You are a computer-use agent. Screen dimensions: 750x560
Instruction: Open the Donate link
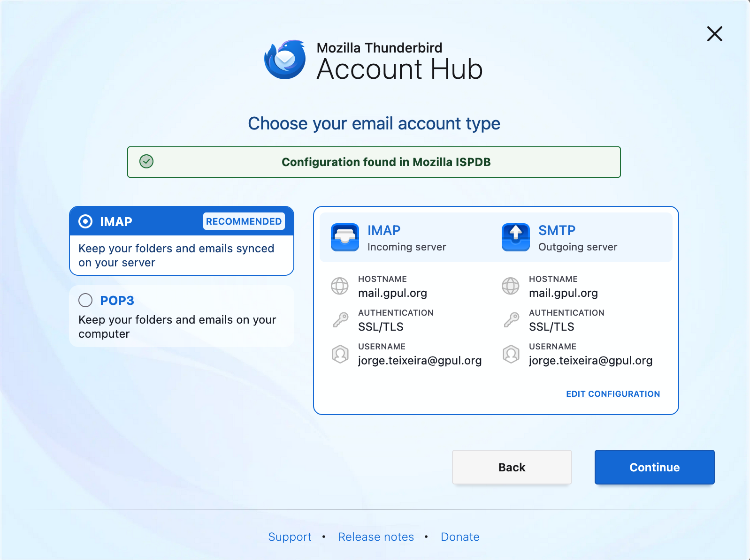(460, 537)
